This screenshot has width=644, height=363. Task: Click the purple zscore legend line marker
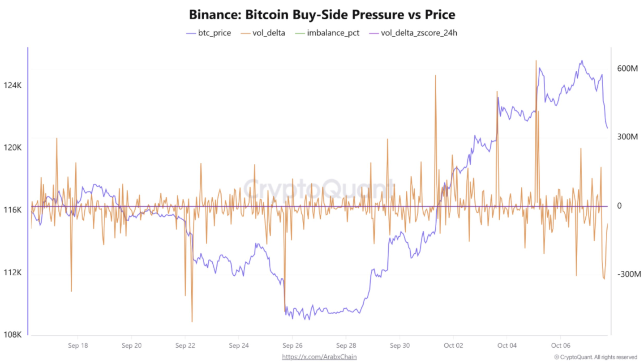point(374,33)
